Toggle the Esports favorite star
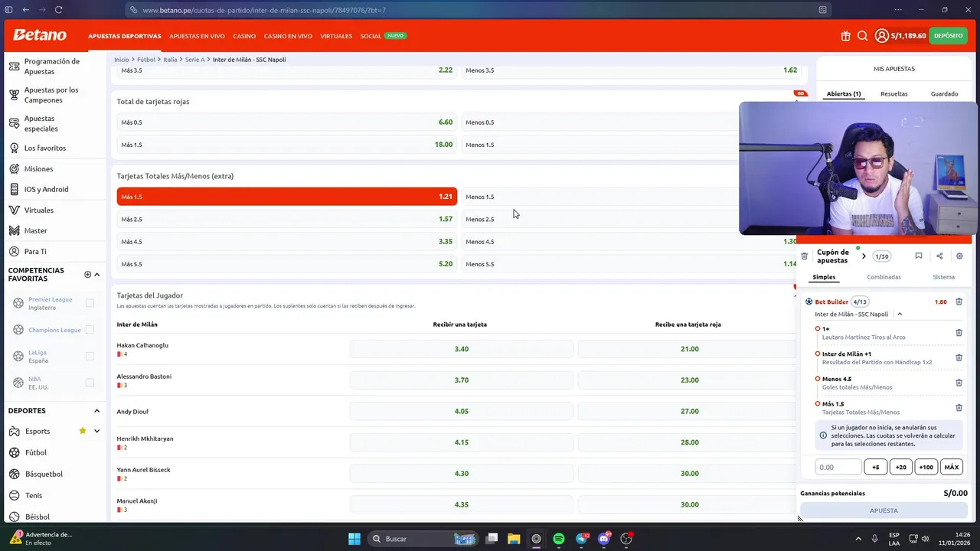This screenshot has width=980, height=551. pyautogui.click(x=83, y=431)
